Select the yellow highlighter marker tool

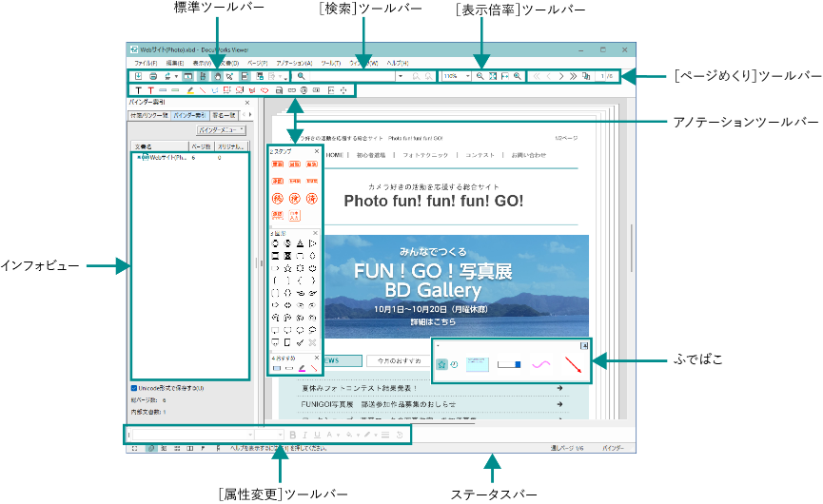[x=190, y=90]
